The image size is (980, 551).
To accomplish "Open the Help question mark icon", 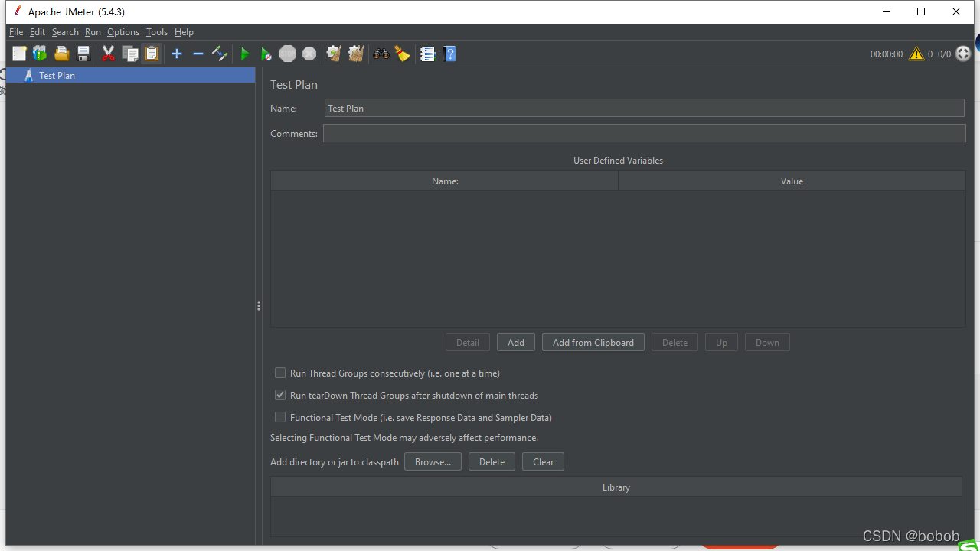I will coord(450,54).
